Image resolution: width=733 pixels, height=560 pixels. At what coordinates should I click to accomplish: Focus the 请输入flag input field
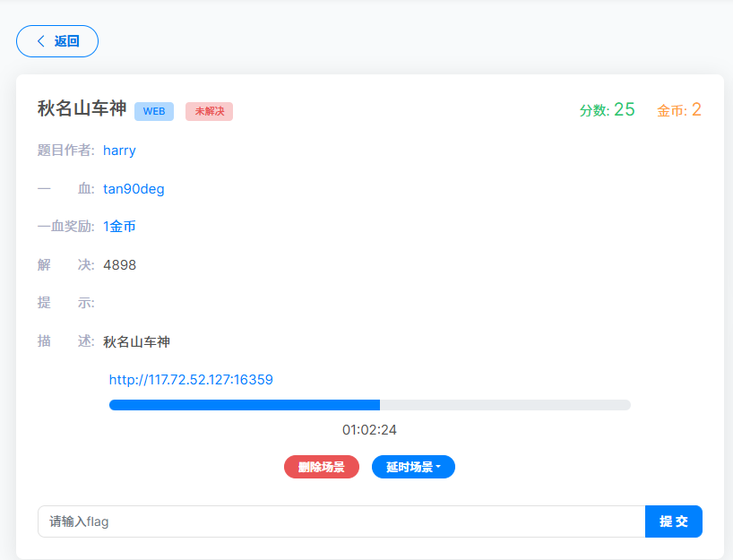pos(341,521)
